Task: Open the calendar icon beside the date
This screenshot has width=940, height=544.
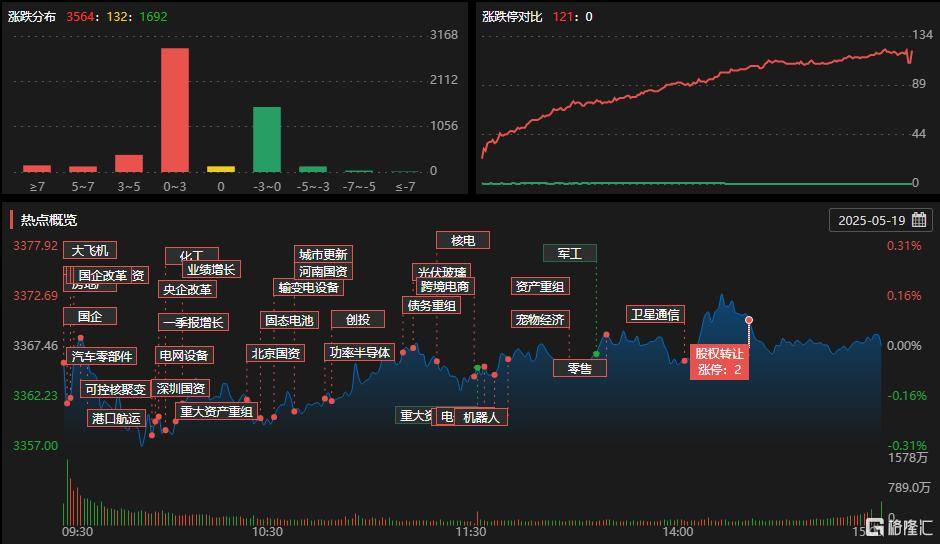Action: [918, 220]
